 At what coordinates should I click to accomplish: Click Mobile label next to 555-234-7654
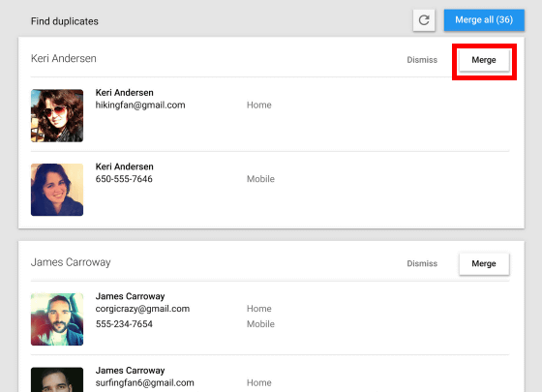coord(260,324)
